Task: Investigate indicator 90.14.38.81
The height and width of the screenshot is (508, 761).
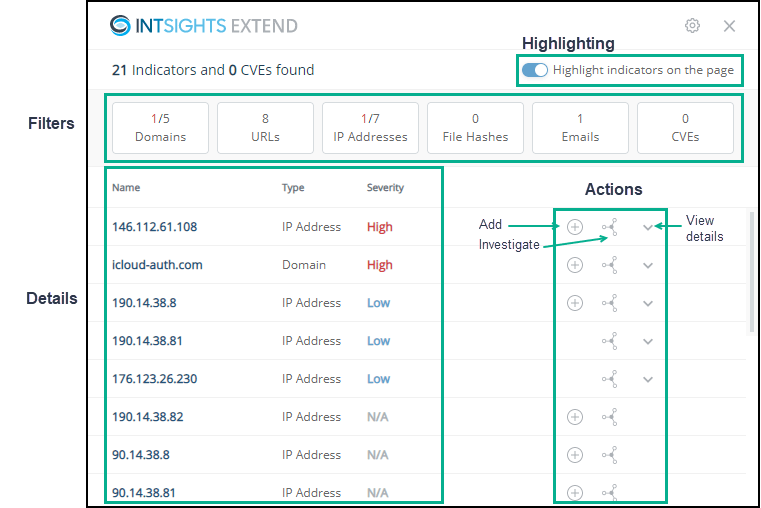Action: coord(610,492)
